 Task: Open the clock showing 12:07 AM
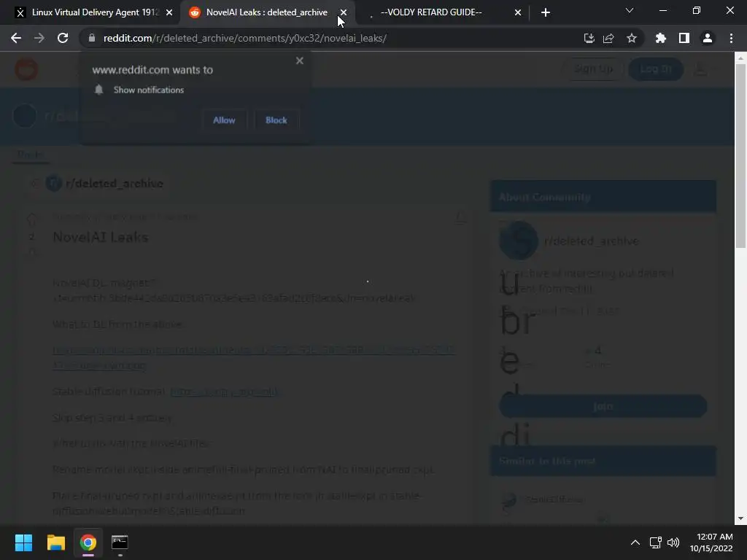[711, 542]
